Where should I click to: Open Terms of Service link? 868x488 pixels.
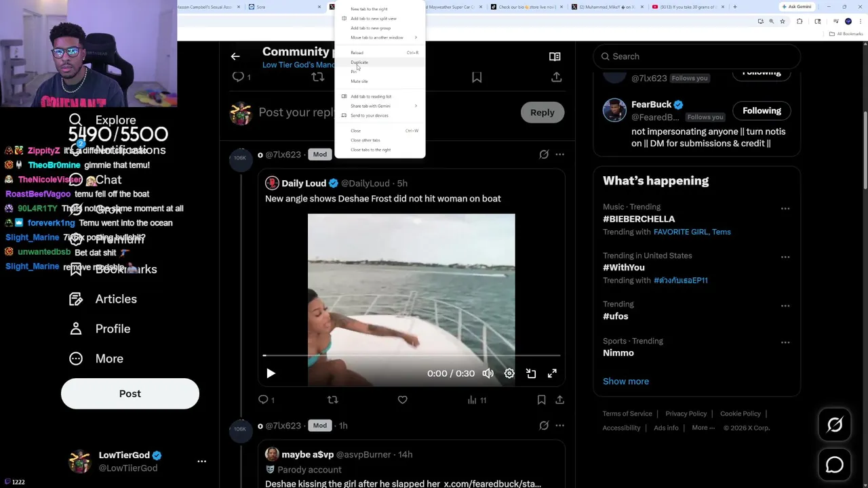click(x=627, y=413)
